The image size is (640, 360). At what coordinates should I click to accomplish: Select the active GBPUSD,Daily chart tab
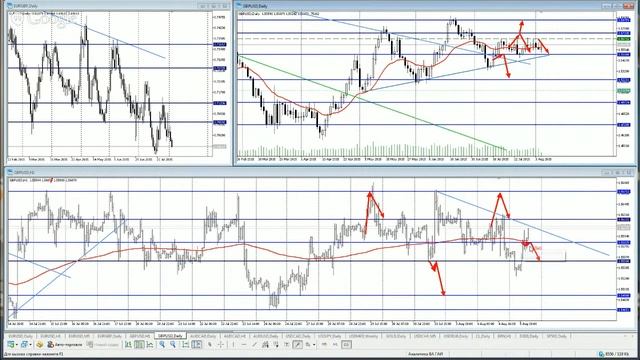170,336
